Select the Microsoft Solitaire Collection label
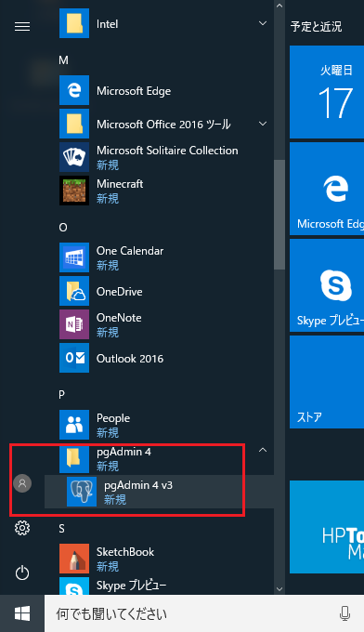 167,151
